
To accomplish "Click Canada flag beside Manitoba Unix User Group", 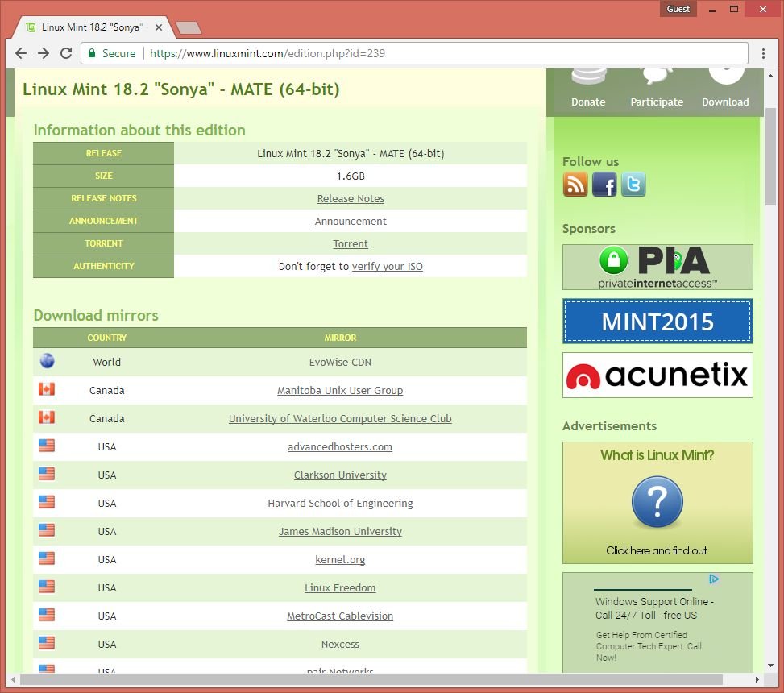I will click(x=47, y=389).
